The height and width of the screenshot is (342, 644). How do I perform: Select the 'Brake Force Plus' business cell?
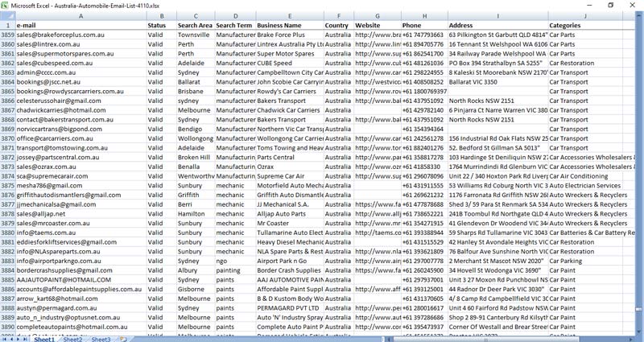point(290,35)
